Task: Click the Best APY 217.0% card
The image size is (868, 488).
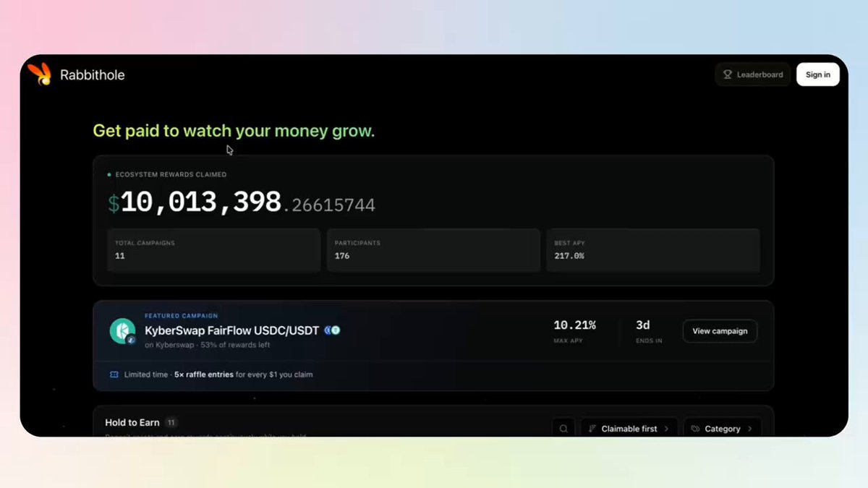Action: click(x=653, y=250)
